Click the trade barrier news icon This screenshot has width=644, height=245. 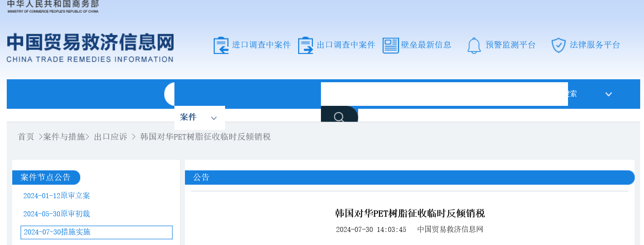[x=391, y=45]
